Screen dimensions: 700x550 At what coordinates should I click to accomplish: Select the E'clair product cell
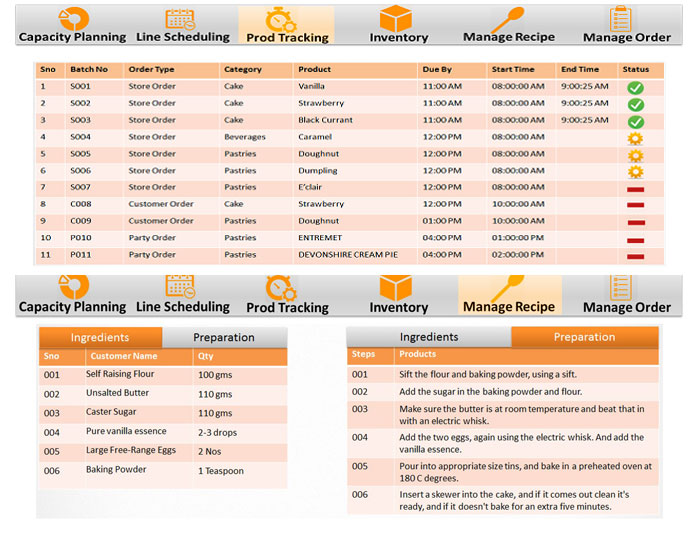click(310, 188)
